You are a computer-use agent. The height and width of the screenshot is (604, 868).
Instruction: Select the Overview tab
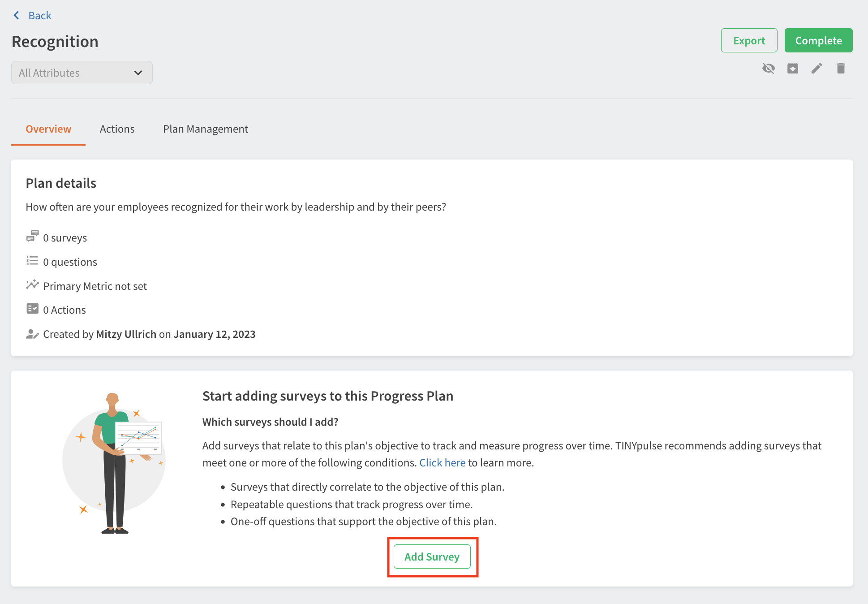coord(48,129)
